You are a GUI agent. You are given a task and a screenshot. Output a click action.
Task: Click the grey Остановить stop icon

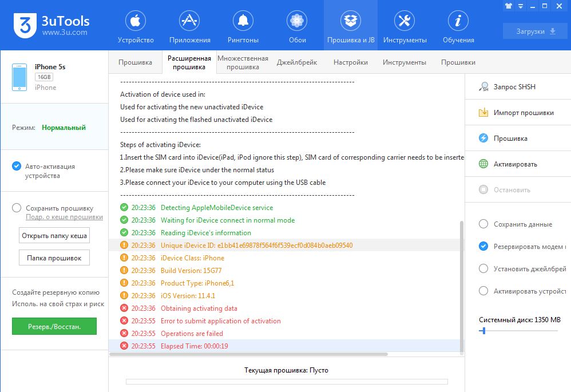point(483,189)
